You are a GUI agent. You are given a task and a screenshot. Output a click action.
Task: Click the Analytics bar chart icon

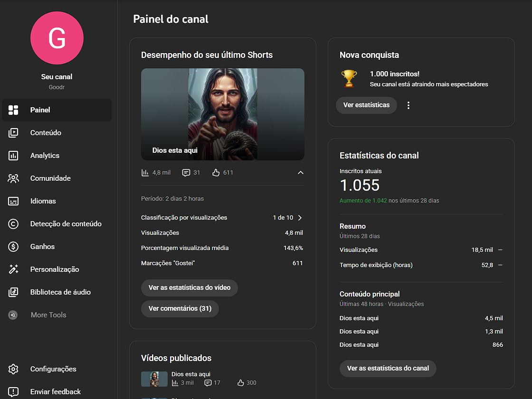click(x=13, y=156)
